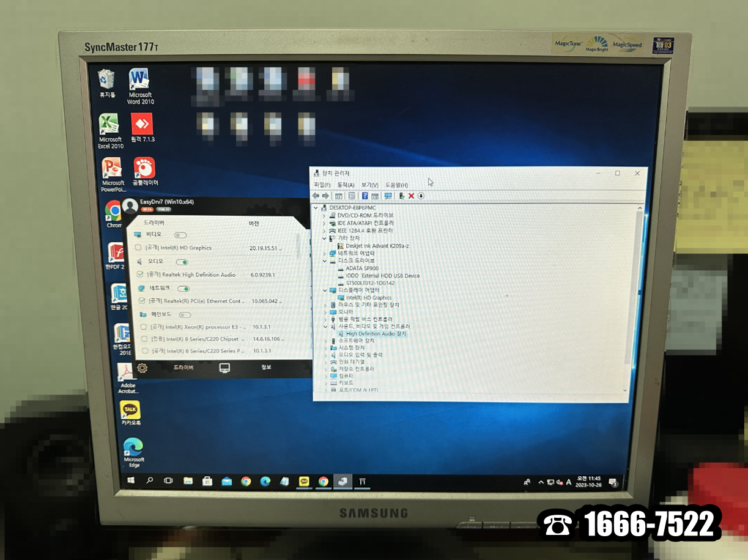Image resolution: width=748 pixels, height=560 pixels.
Task: Open the 보기(V) menu
Action: (369, 185)
